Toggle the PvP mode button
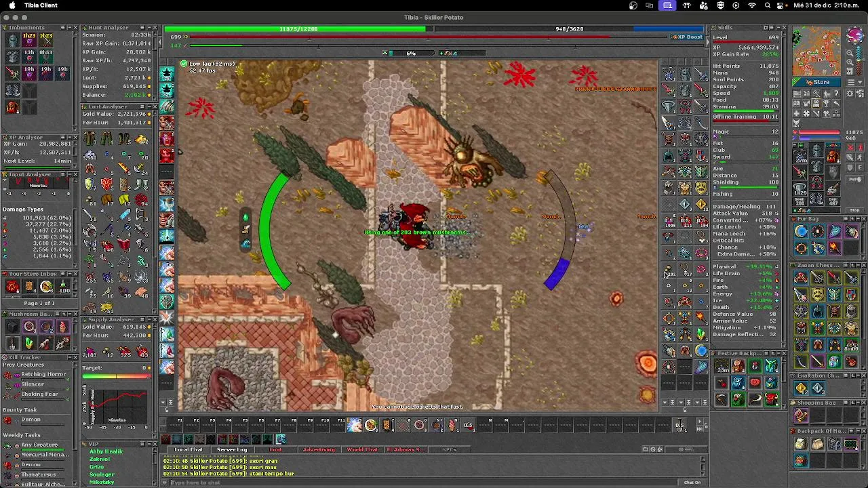Viewport: 868px width, 488px height. point(854,180)
